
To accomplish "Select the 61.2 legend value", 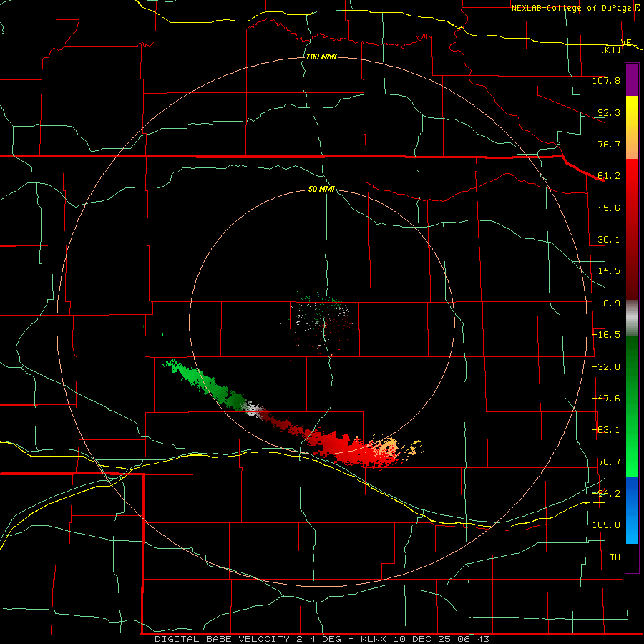I will [x=609, y=176].
